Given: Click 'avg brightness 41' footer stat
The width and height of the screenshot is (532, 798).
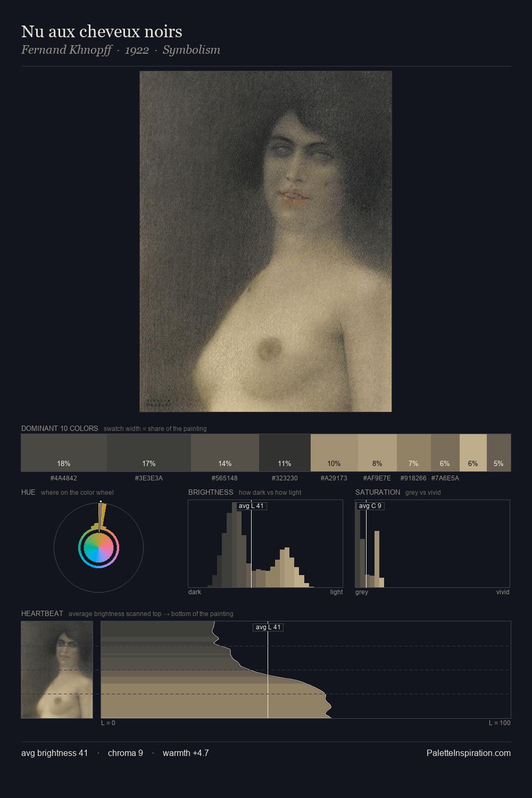Looking at the screenshot, I should pos(55,753).
